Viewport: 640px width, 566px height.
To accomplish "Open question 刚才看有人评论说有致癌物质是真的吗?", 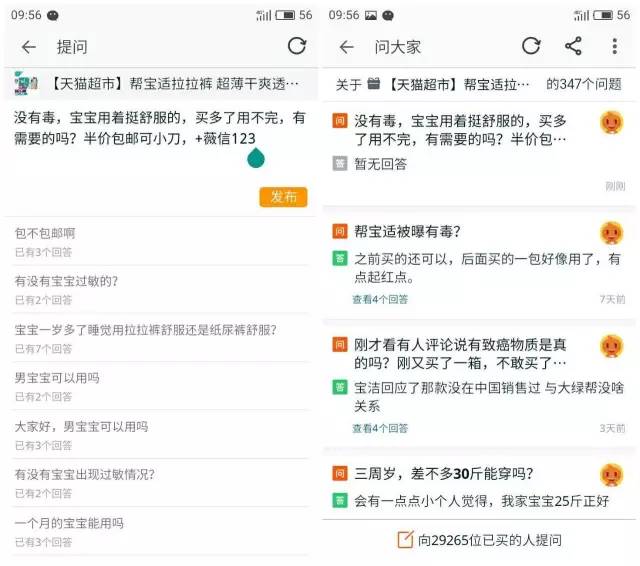I will tap(460, 353).
